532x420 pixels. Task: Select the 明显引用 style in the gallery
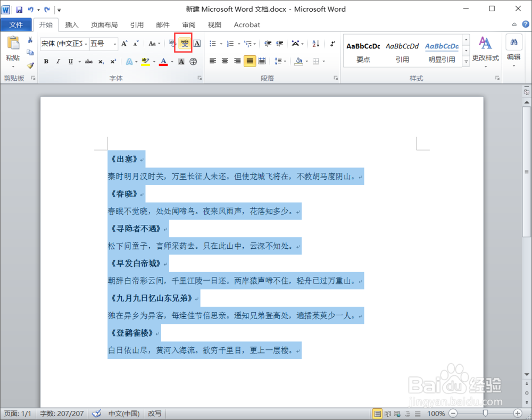point(442,51)
